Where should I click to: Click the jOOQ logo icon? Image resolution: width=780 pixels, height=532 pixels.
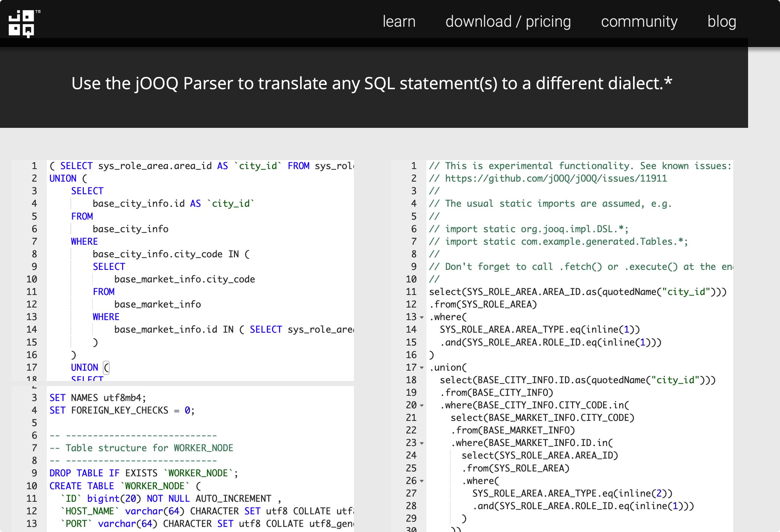(22, 23)
